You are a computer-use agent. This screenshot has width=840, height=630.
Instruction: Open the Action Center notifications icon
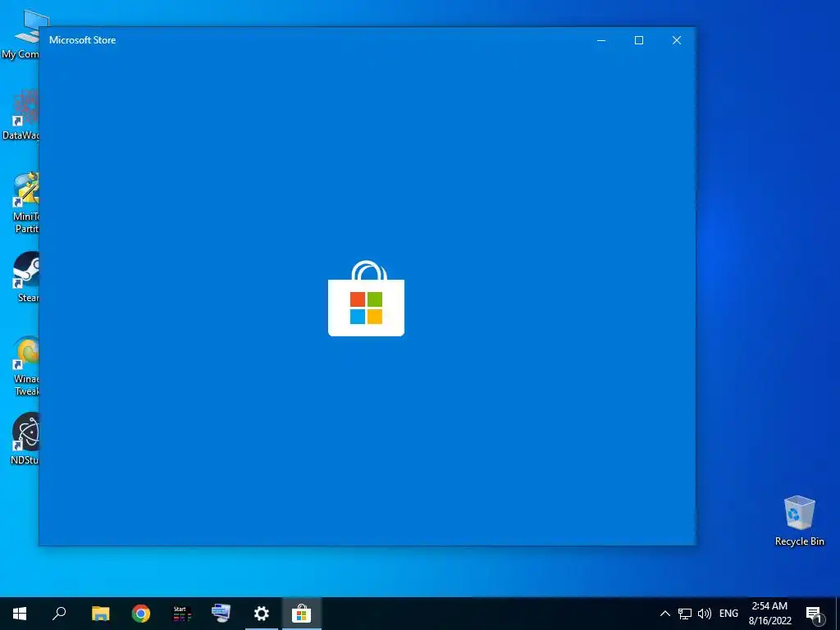click(x=815, y=614)
